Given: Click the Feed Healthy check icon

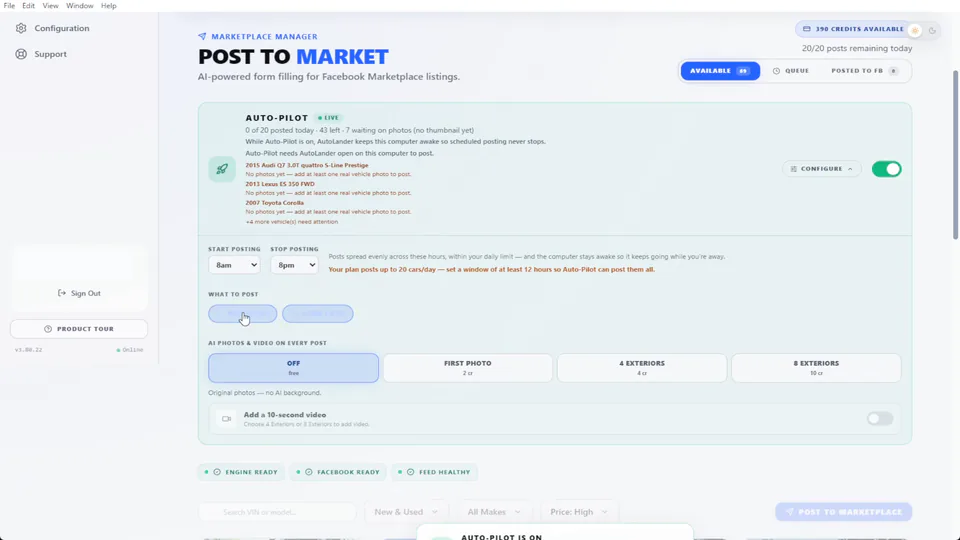Looking at the screenshot, I should point(411,472).
